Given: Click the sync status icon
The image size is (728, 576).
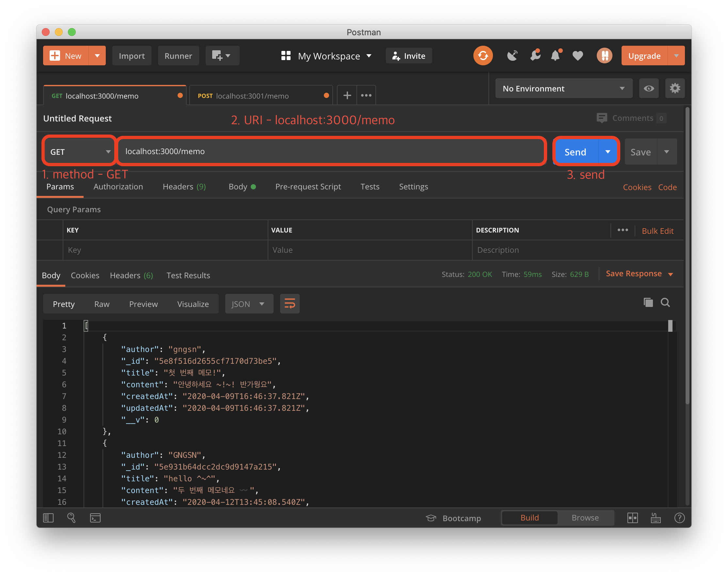Looking at the screenshot, I should [x=483, y=56].
